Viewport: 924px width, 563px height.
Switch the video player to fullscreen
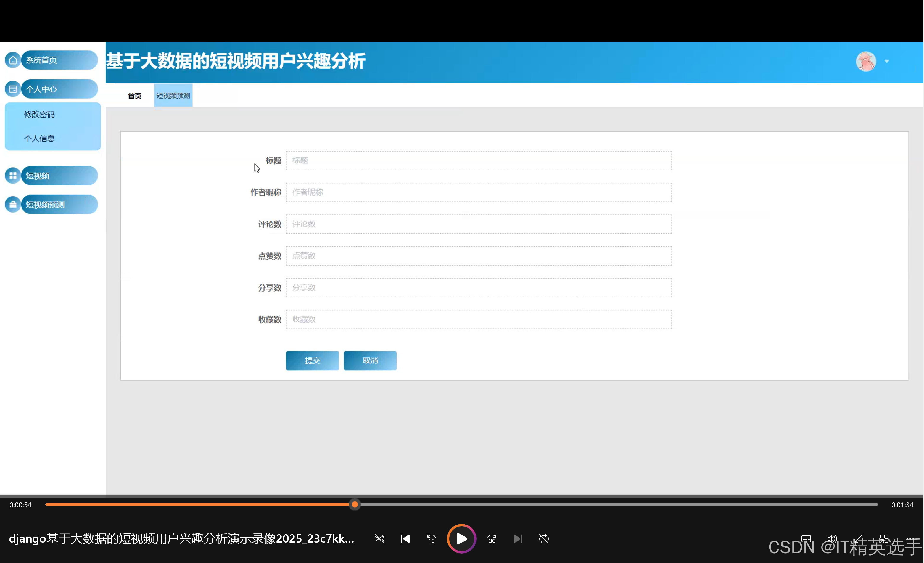(858, 539)
